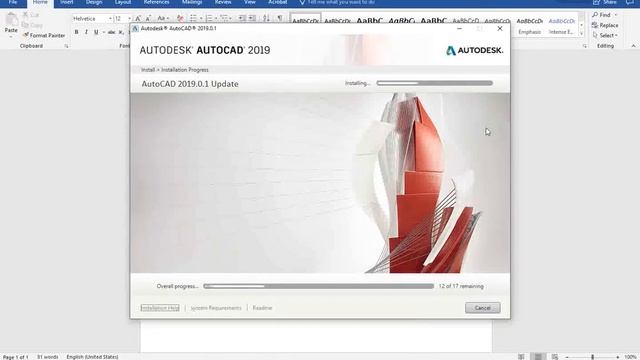Toggle Italic formatting in Word
Screen dimensions: 640x360
point(86,32)
